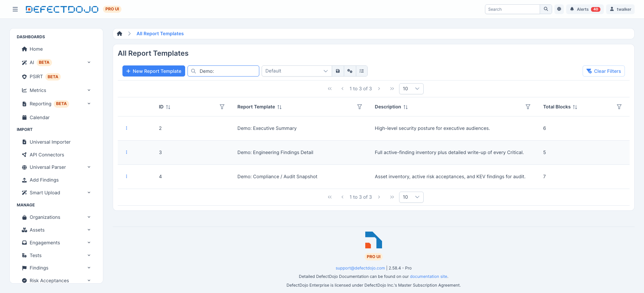Click the Clear Filters button

[603, 71]
